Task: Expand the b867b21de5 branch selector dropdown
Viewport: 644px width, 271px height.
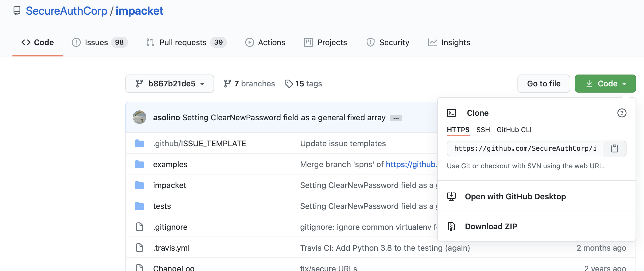Action: pos(170,84)
